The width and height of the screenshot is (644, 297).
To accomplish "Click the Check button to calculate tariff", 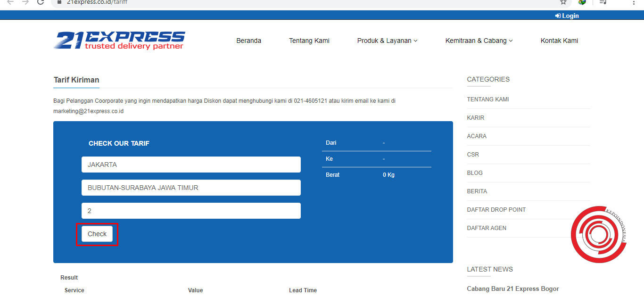I will [97, 233].
